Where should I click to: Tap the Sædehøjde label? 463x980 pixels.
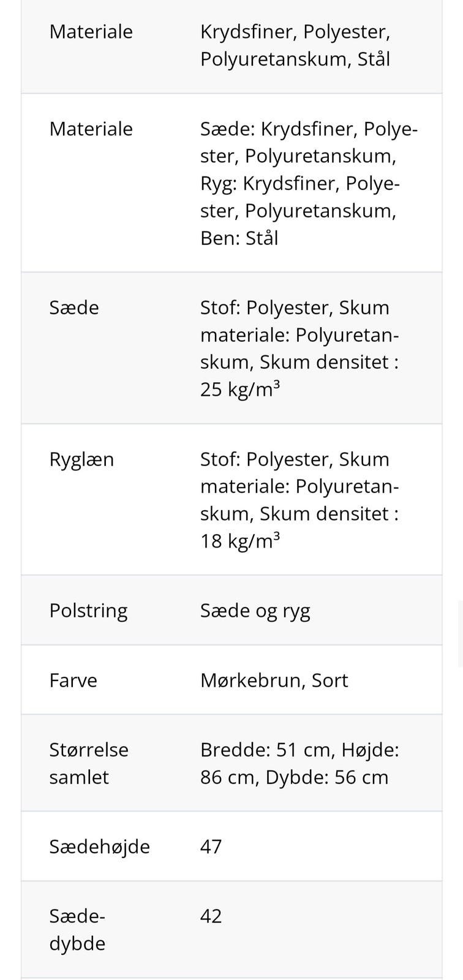click(x=99, y=846)
